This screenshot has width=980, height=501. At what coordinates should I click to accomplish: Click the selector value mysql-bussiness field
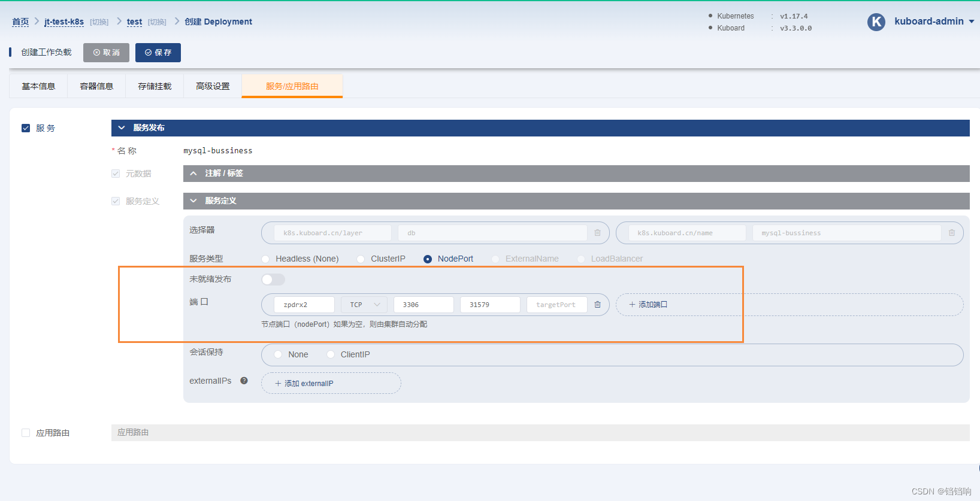pyautogui.click(x=847, y=233)
